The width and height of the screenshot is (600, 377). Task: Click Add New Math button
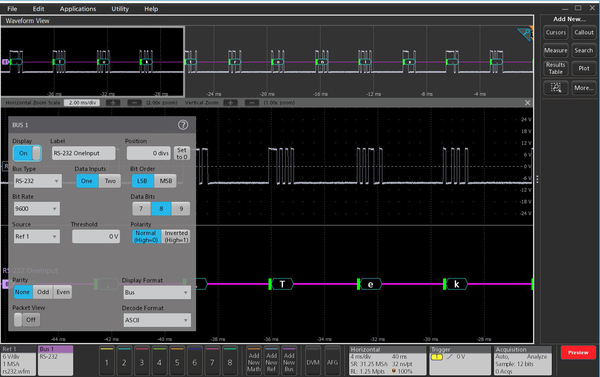[x=254, y=361]
